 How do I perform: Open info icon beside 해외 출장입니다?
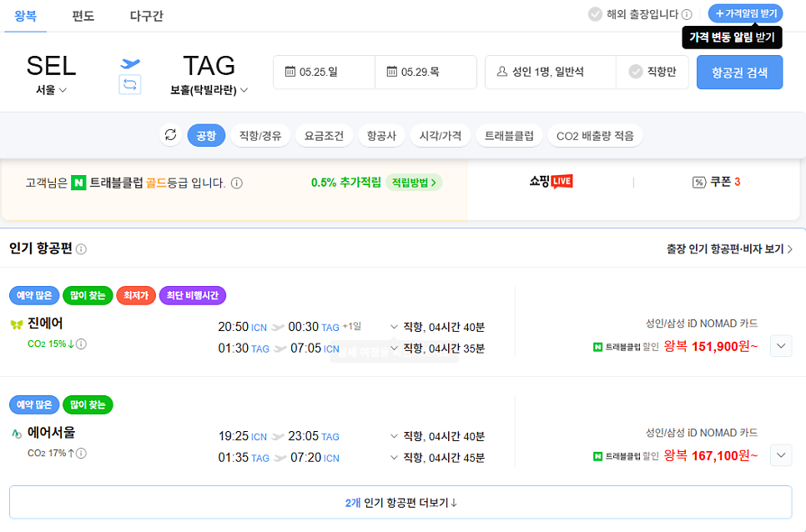(x=687, y=14)
